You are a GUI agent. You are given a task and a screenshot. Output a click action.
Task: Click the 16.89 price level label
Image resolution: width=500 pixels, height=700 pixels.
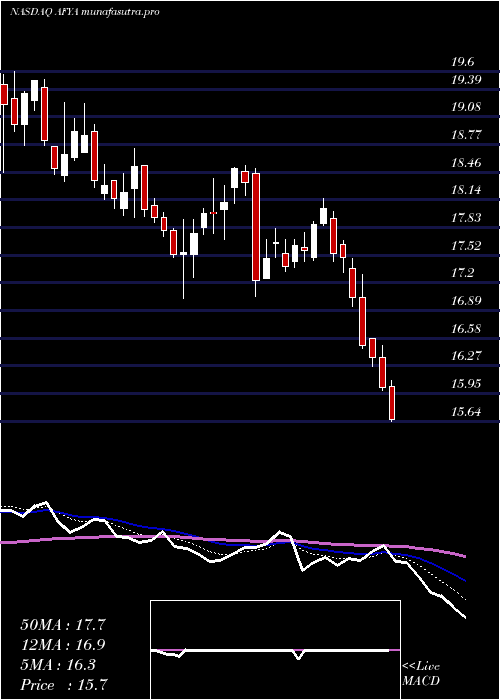[466, 300]
